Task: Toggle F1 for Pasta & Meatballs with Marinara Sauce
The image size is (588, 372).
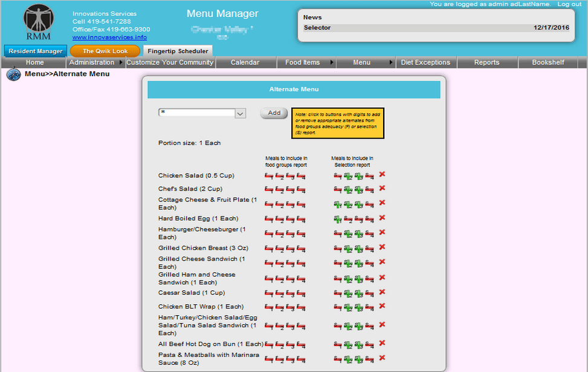Action: [269, 358]
